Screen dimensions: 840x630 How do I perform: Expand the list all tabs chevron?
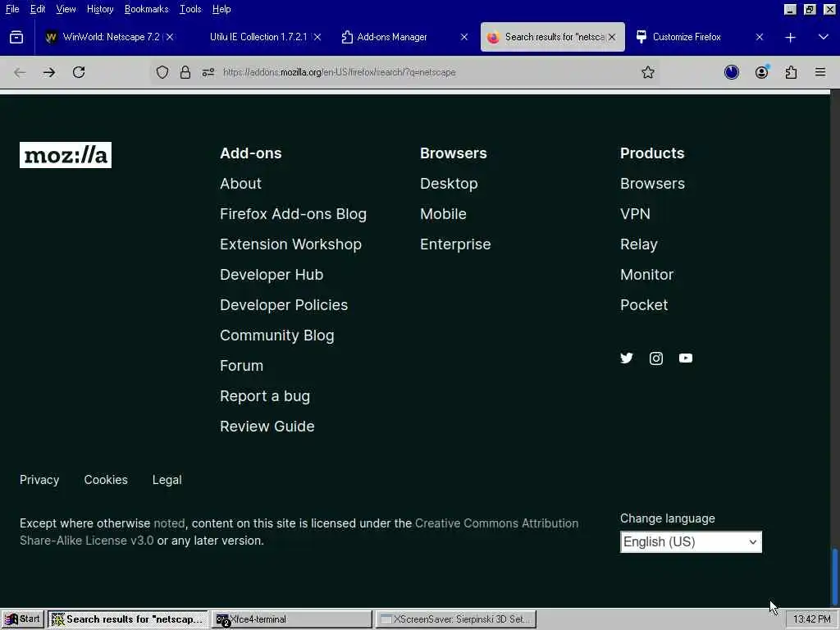[x=824, y=37]
